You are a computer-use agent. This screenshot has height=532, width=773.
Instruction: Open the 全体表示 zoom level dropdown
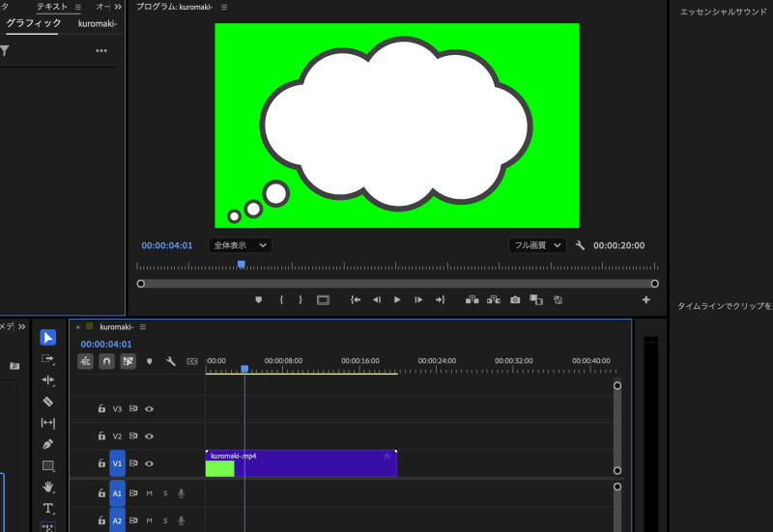click(x=240, y=245)
